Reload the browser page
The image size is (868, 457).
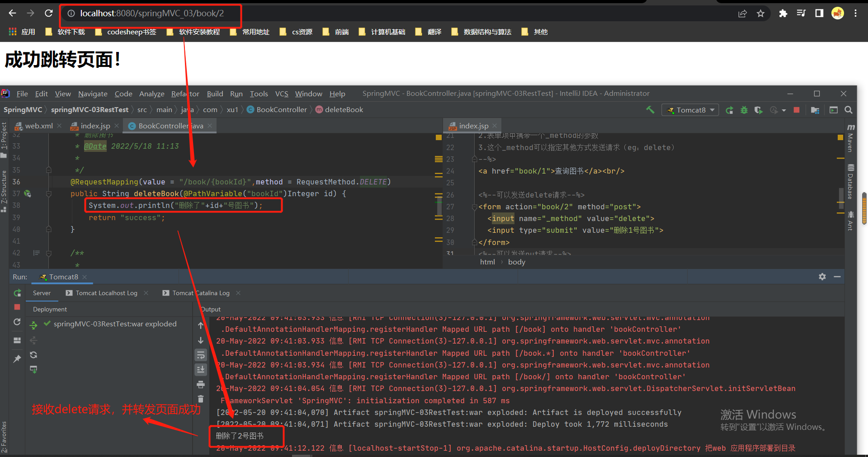click(49, 13)
